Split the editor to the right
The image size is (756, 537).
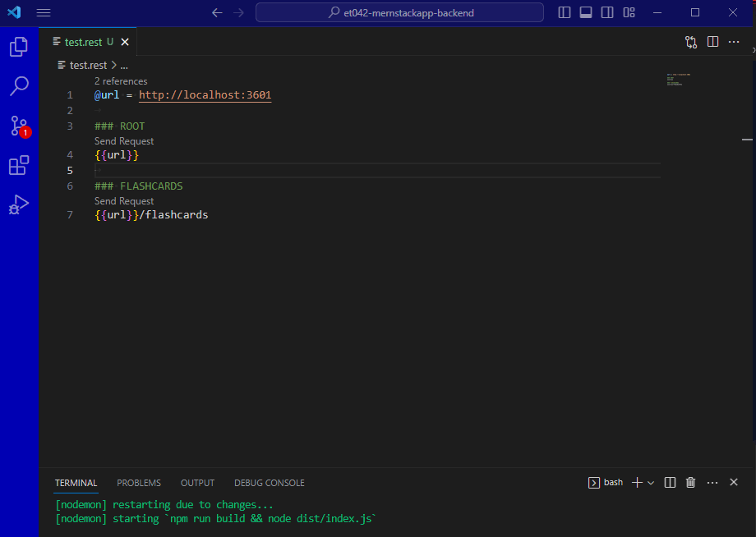tap(712, 42)
